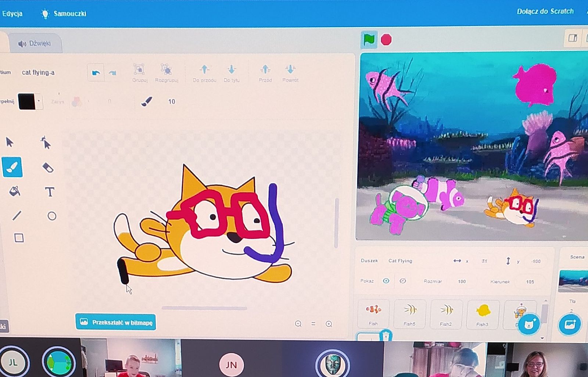
Task: Select the Reshape tool
Action: click(x=46, y=142)
